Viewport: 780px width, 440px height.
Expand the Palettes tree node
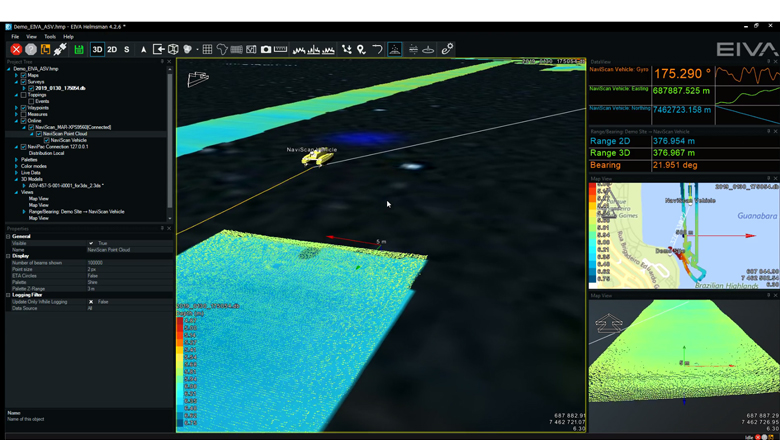[17, 159]
